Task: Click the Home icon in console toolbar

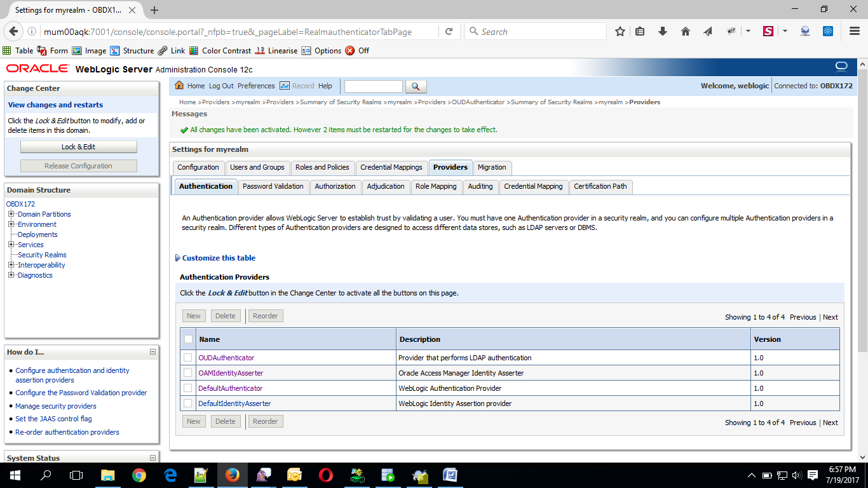Action: 179,86
